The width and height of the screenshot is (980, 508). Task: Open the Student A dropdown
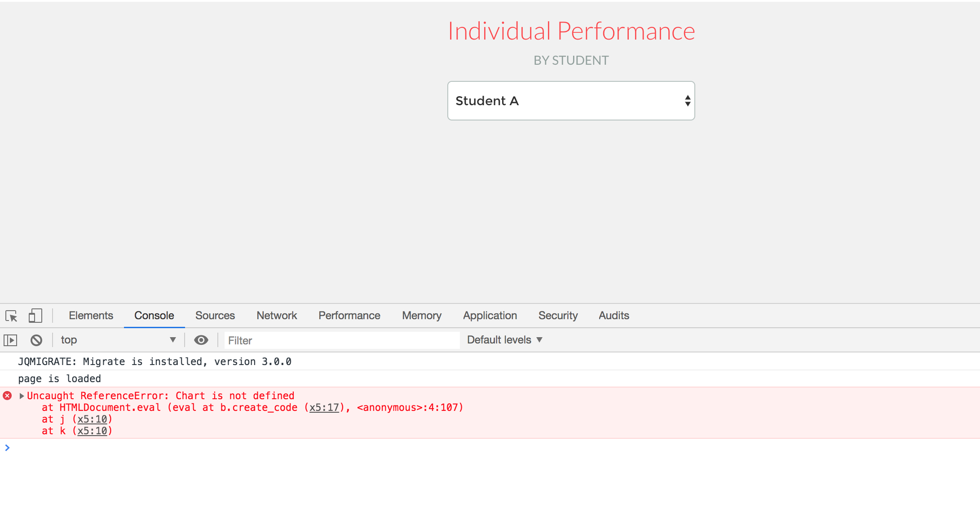pos(571,101)
